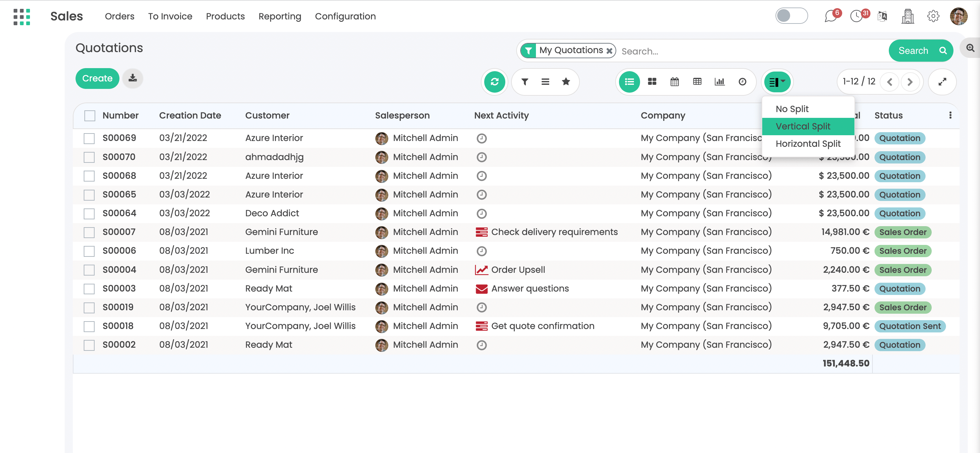This screenshot has width=980, height=453.
Task: Open the Filters funnel dropdown
Action: click(x=525, y=81)
